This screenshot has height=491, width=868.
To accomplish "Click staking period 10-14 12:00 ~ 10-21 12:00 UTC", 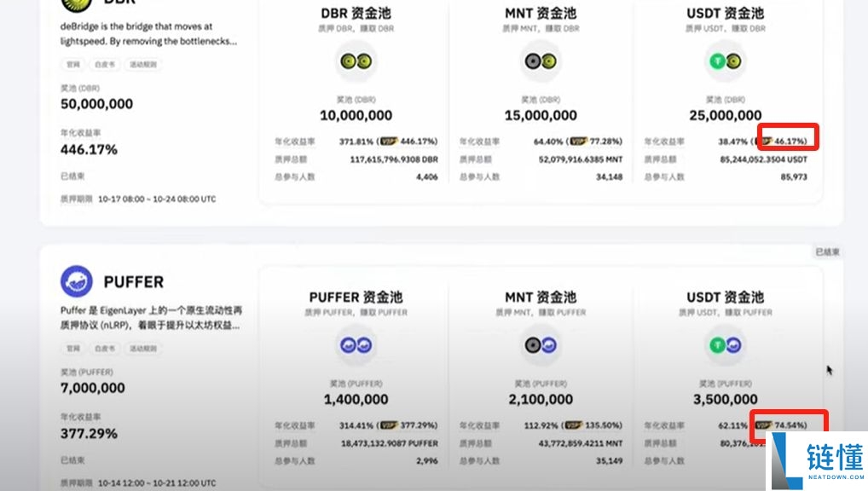I will [x=157, y=483].
